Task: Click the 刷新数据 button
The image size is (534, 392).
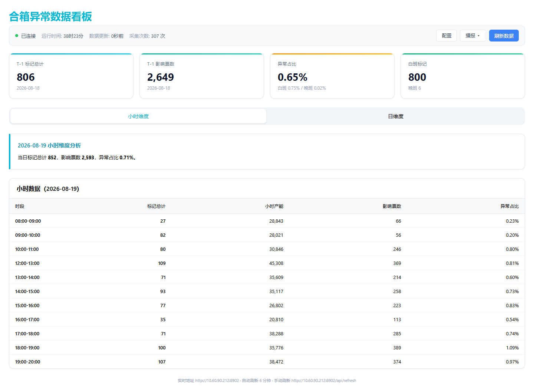Action: [x=504, y=36]
